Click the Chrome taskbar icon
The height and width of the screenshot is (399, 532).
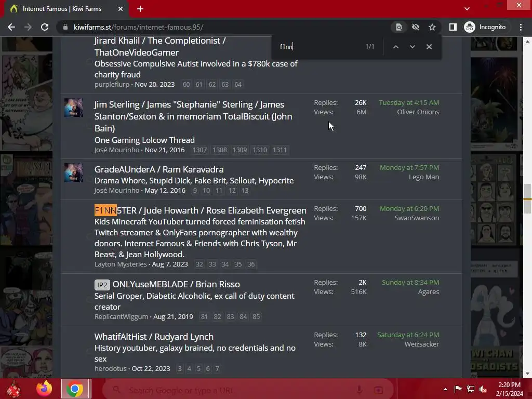(x=75, y=389)
